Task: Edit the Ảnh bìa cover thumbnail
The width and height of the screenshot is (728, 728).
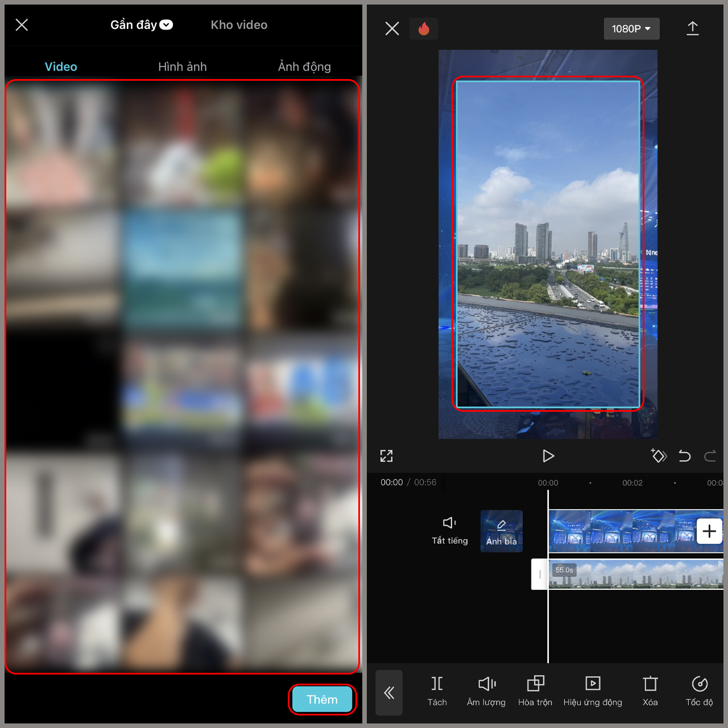Action: (502, 531)
